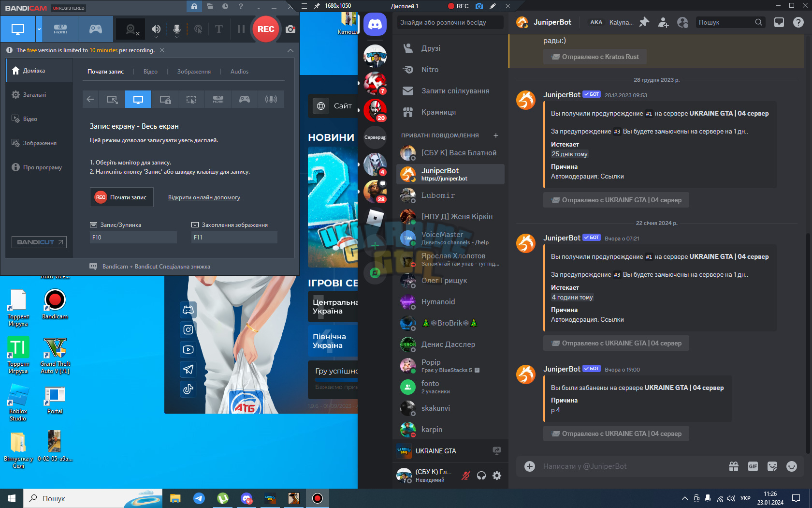This screenshot has width=812, height=508.
Task: Click the Discord Пошук search field
Action: click(730, 22)
